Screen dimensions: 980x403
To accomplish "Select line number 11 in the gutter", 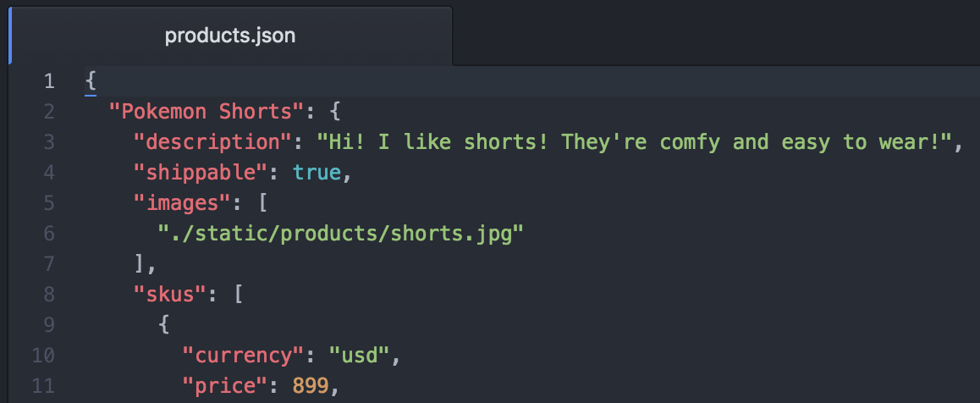I will [x=43, y=386].
